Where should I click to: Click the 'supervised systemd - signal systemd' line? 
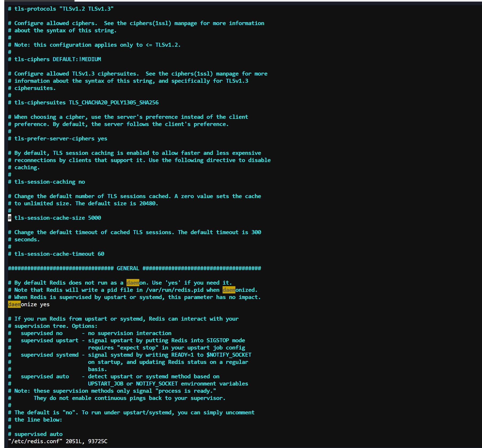[x=130, y=355]
